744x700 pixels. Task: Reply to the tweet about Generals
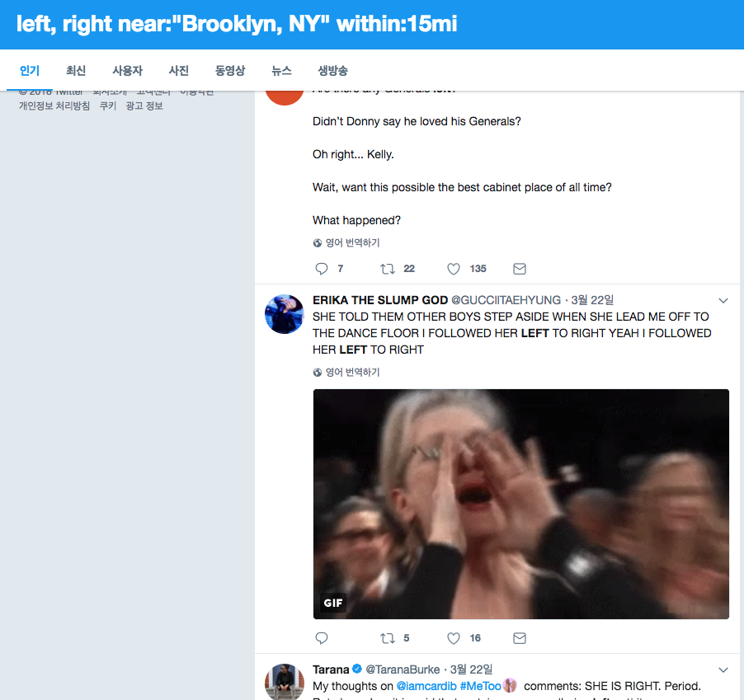tap(322, 269)
